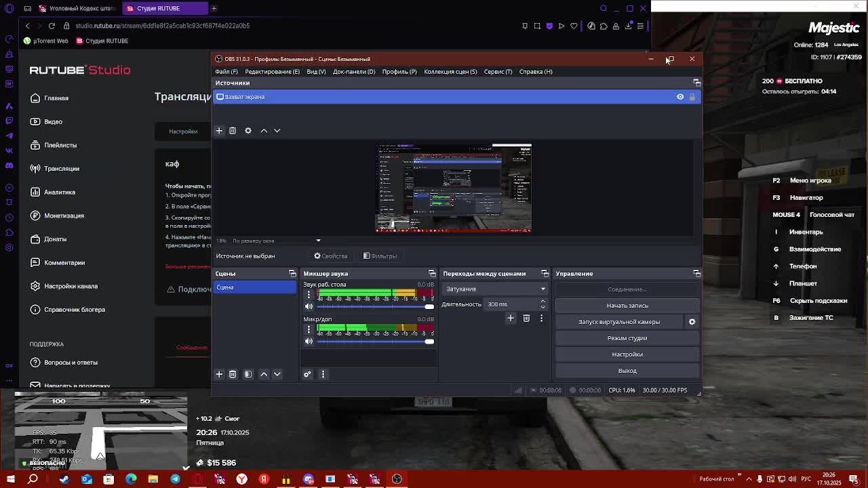Undock the Сцены panel icon
Viewport: 868px width, 488px height.
(x=292, y=274)
